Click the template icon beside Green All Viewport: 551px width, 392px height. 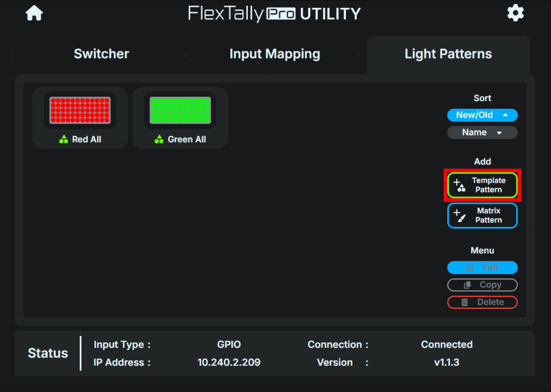pos(159,139)
